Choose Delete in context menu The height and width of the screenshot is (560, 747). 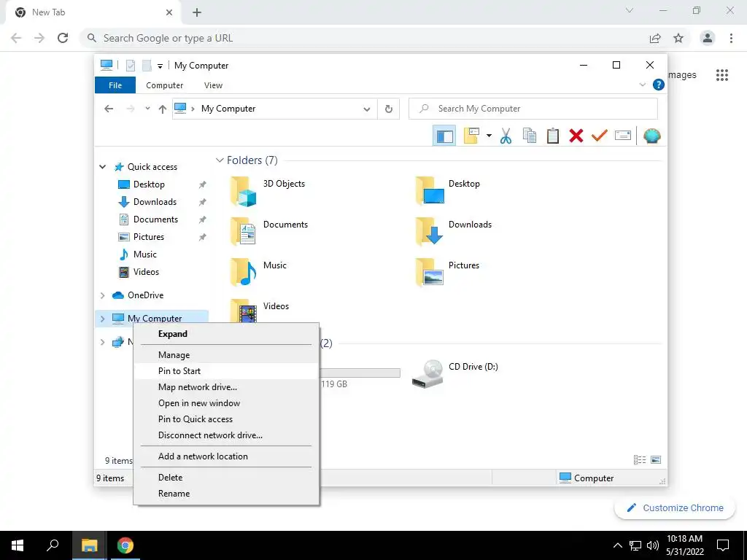[x=226, y=477]
